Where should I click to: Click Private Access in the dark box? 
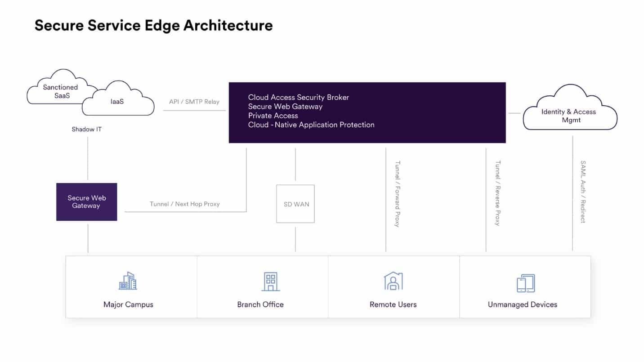pos(273,116)
